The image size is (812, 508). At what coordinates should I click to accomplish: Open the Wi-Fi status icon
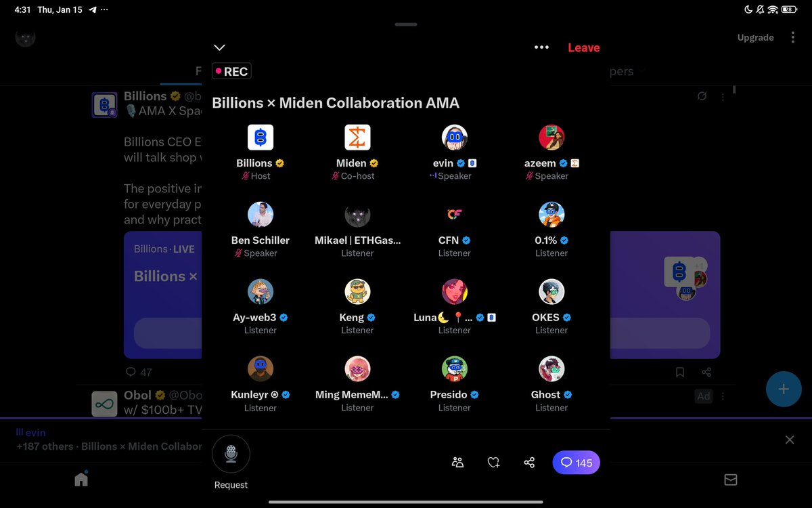(773, 9)
